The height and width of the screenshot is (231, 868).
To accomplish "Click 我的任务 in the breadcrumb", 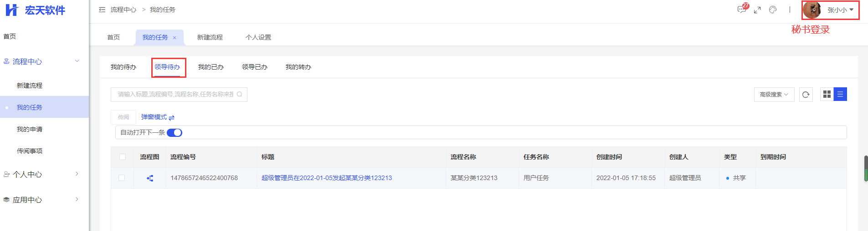I will point(163,10).
